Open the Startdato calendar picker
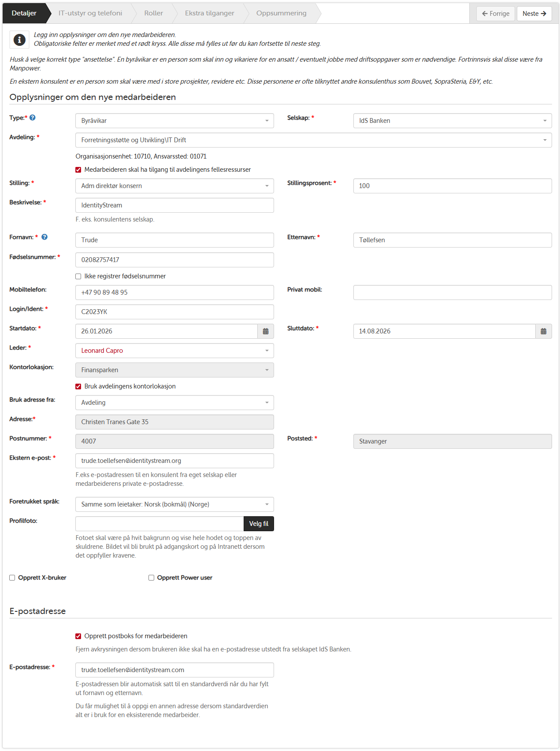The width and height of the screenshot is (560, 751). [266, 331]
